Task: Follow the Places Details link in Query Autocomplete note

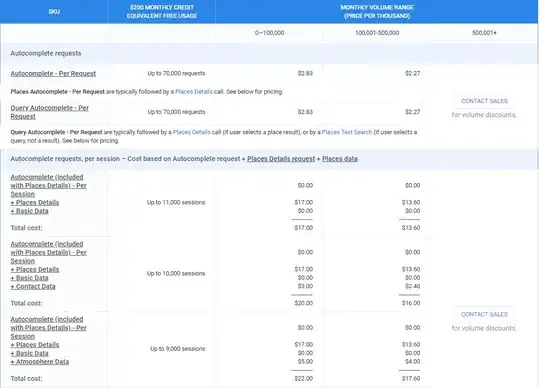Action: point(191,132)
